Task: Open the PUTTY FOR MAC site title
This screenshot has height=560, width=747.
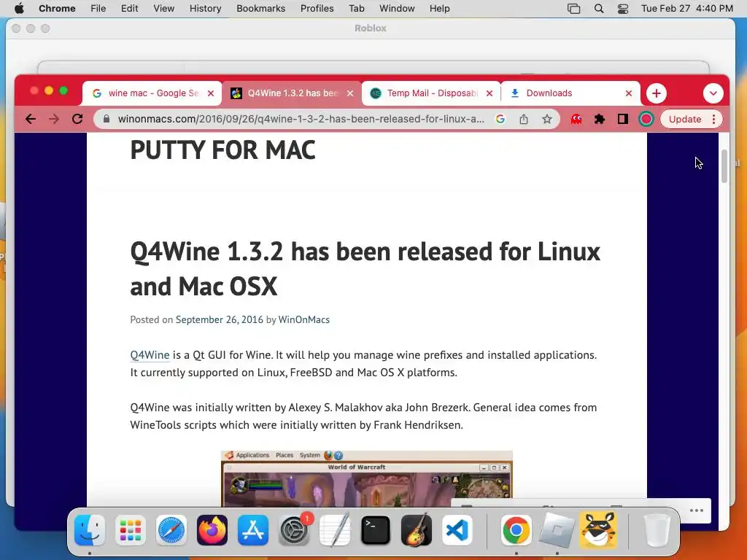Action: point(222,150)
